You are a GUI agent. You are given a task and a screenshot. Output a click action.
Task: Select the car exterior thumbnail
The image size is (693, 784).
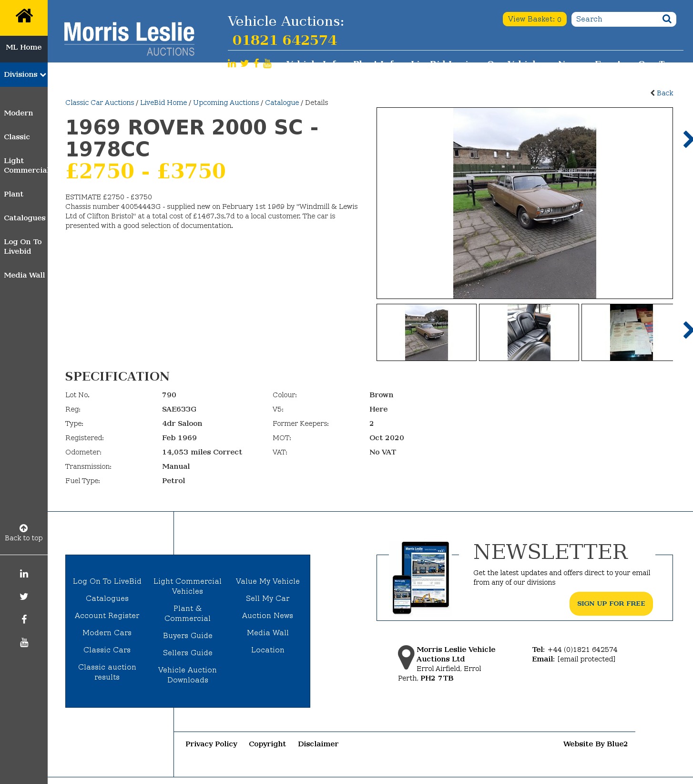[x=427, y=332]
